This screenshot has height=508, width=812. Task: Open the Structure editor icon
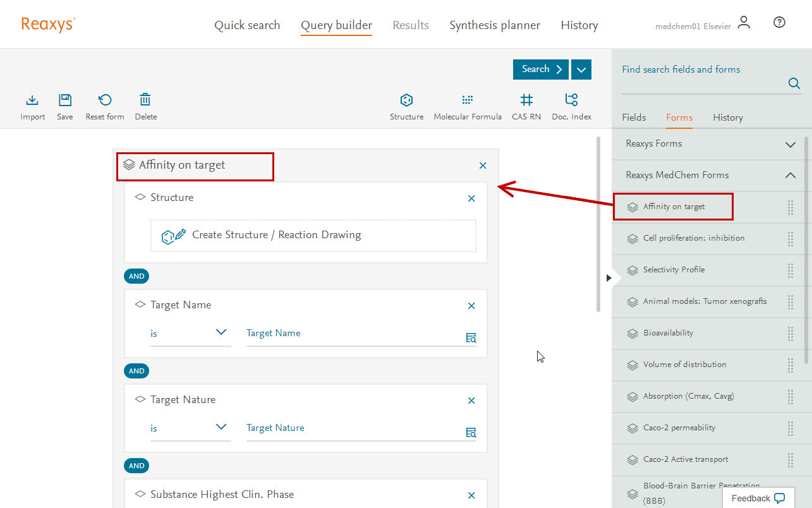[406, 100]
